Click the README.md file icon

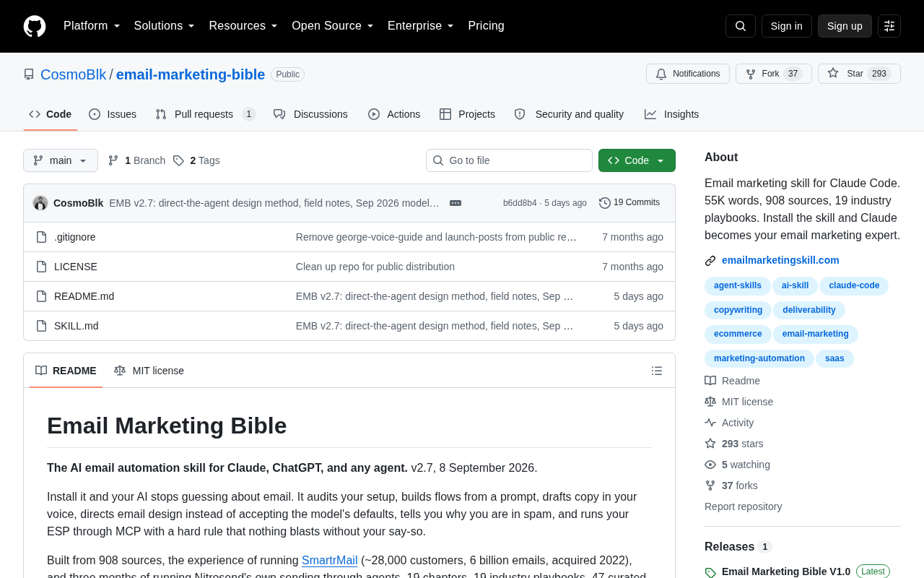[42, 296]
